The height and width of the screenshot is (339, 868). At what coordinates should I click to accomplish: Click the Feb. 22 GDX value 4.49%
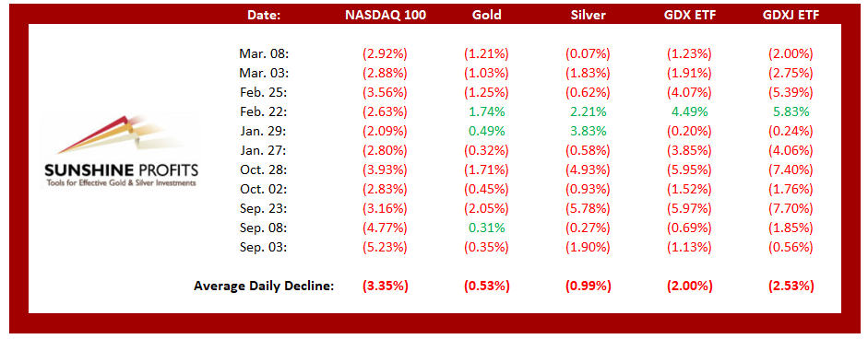point(689,111)
